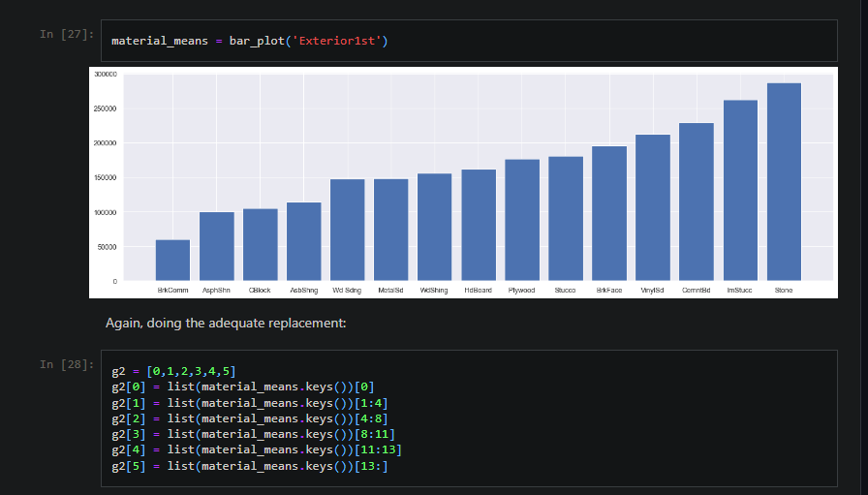Click the 'Again, doing the adequate replacement:' text
868x495 pixels.
click(x=226, y=323)
